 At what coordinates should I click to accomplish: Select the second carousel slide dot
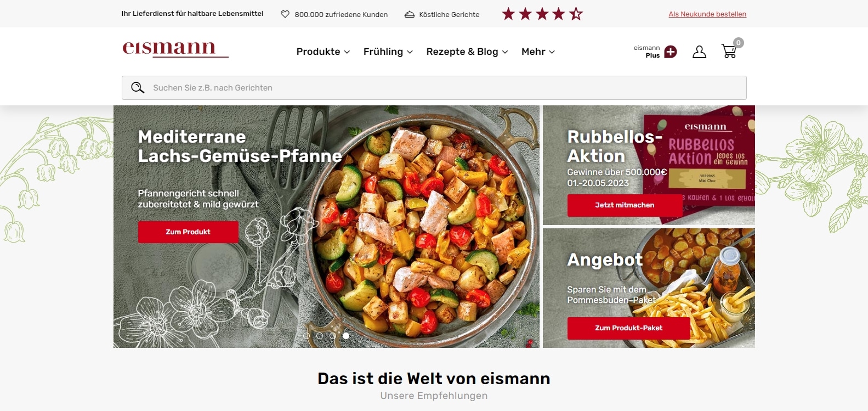(x=320, y=336)
